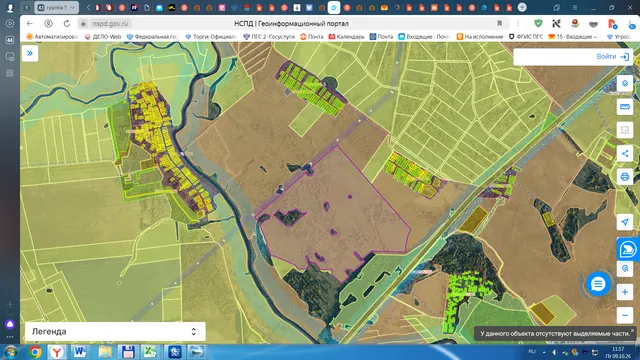Screen dimensions: 640x360
Task: Select the ruler measurement tool
Action: (x=624, y=107)
